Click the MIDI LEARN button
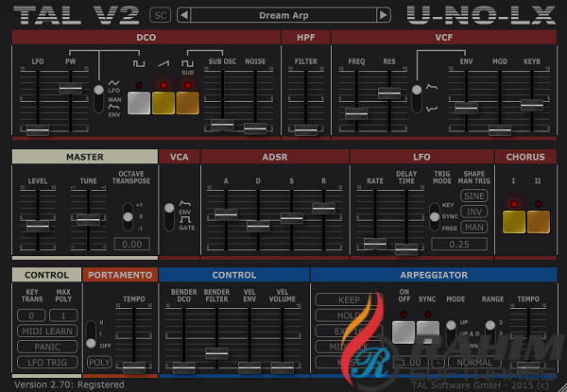Viewport: 567px width, 392px height. click(x=47, y=331)
